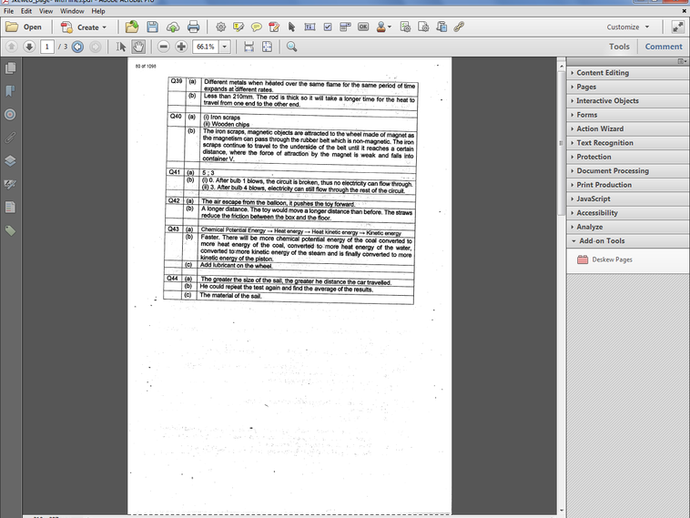Choose the text selection cursor tool
Viewport: 690px width, 518px height.
click(x=121, y=47)
